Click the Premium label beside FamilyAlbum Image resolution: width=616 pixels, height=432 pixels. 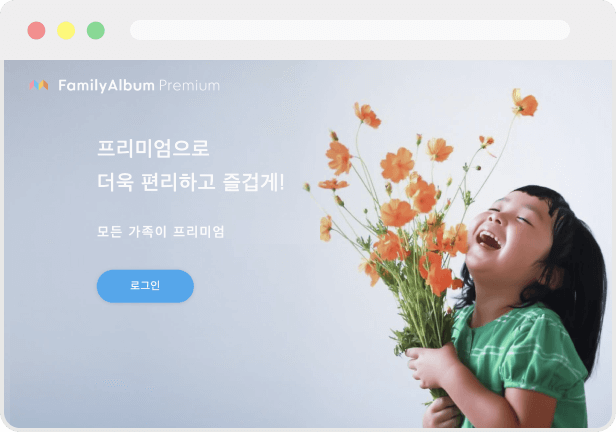pyautogui.click(x=189, y=86)
